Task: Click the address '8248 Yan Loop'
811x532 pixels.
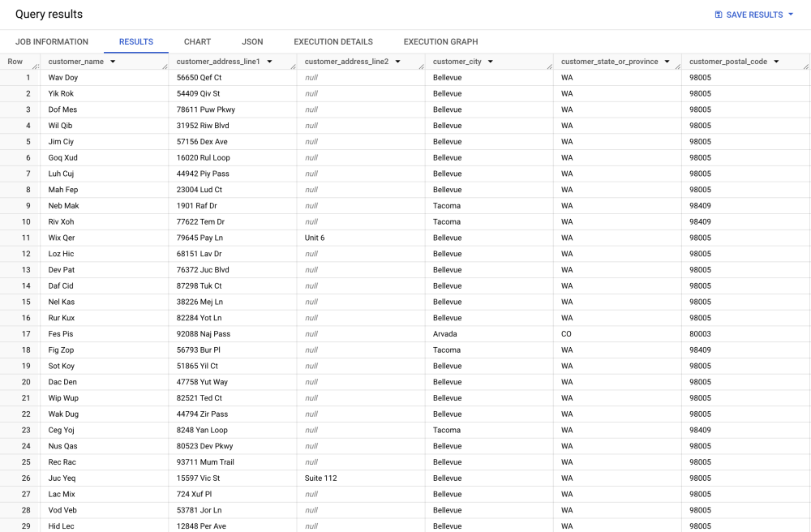Action: pos(202,430)
